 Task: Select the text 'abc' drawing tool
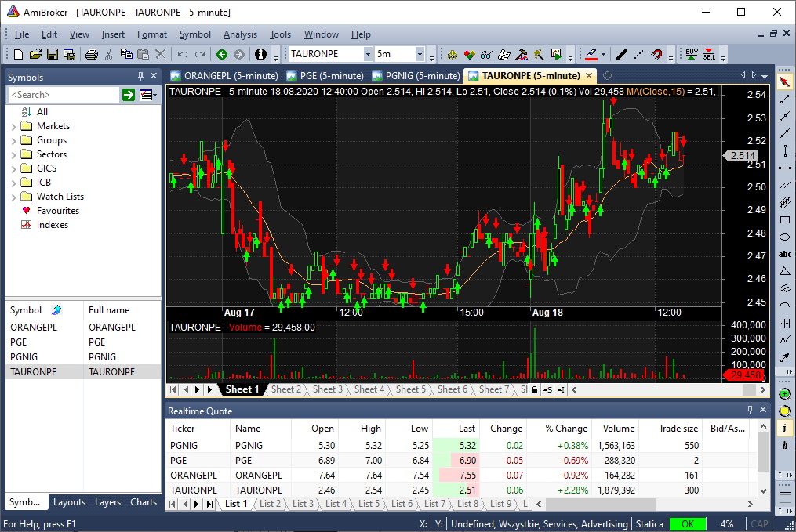[784, 254]
